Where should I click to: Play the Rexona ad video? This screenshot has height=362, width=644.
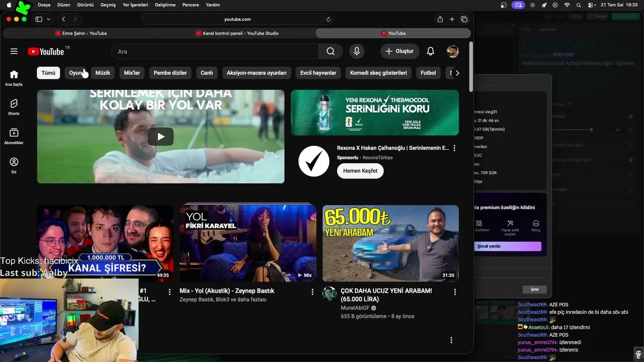pyautogui.click(x=160, y=137)
